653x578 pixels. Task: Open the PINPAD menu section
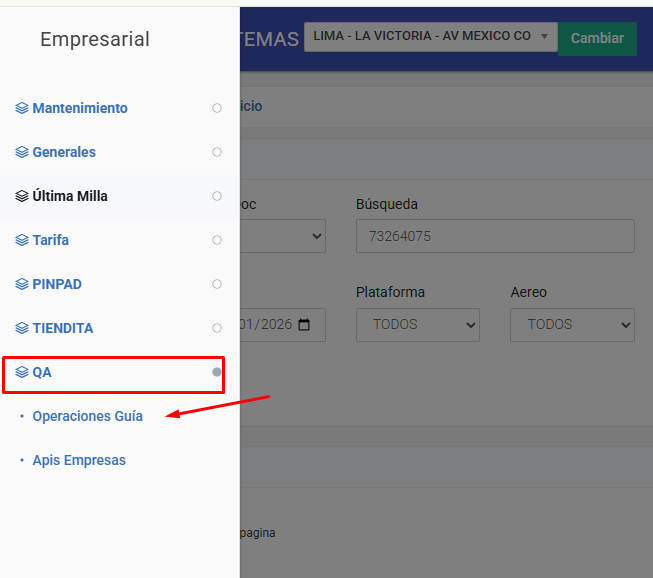tap(57, 284)
